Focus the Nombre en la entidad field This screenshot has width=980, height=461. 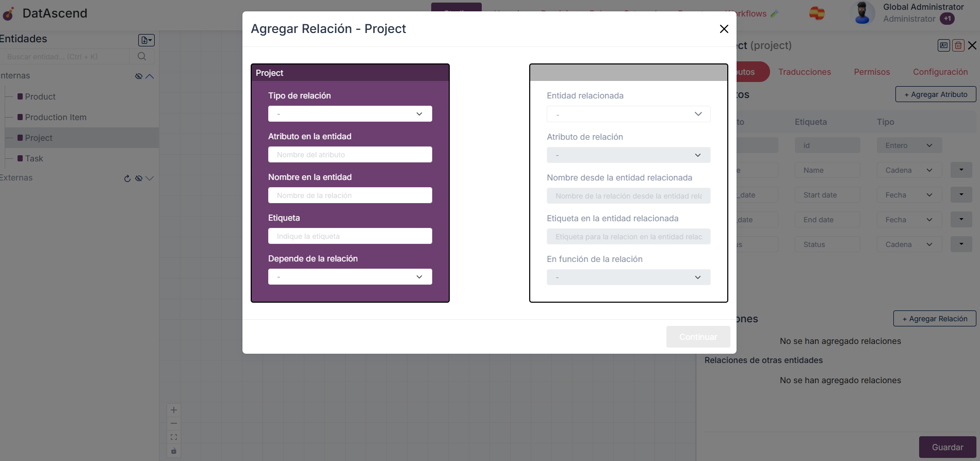pos(350,195)
